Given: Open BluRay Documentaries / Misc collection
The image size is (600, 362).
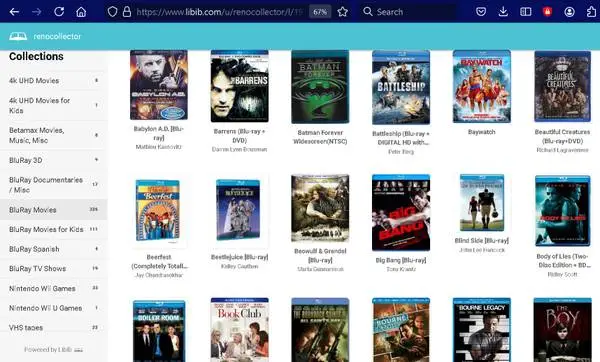Looking at the screenshot, I should pos(54,185).
